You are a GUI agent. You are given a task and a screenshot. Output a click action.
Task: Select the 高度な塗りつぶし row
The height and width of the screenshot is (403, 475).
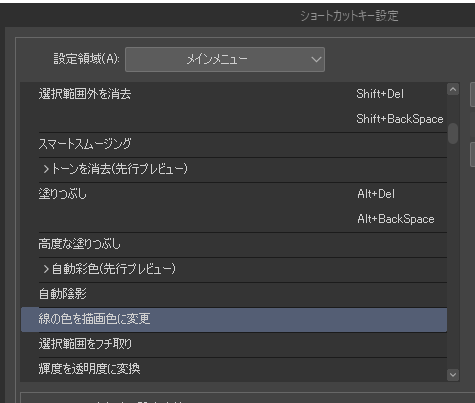[x=234, y=245]
